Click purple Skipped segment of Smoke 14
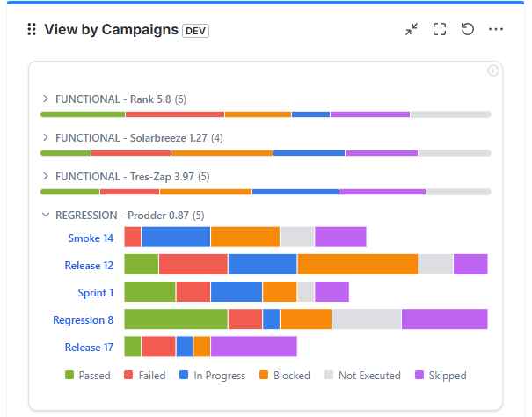This screenshot has width=532, height=417. pyautogui.click(x=340, y=237)
